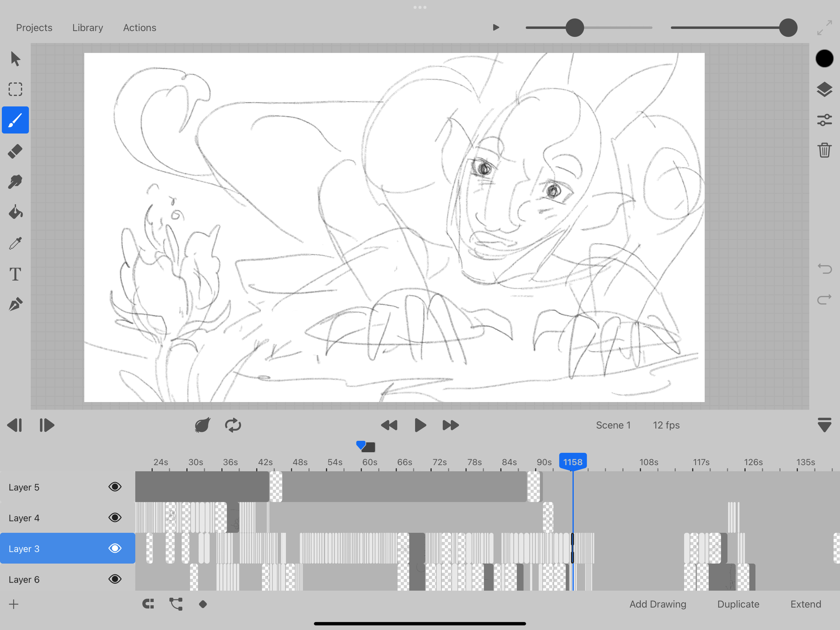Open the Actions menu

[139, 28]
